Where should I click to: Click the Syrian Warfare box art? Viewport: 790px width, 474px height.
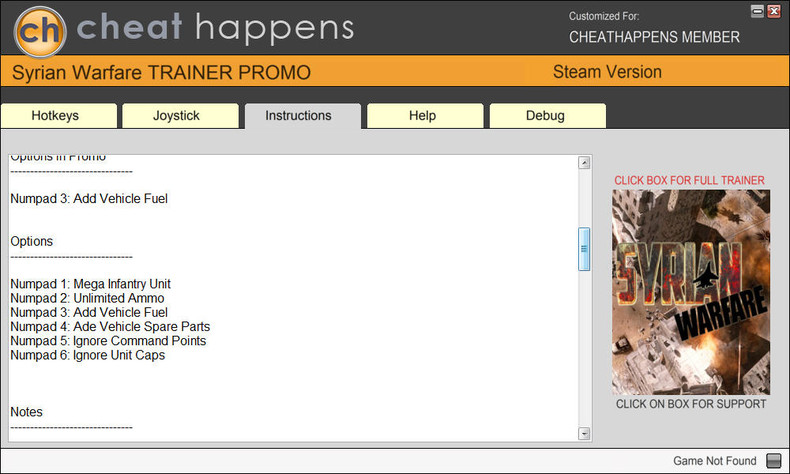pyautogui.click(x=691, y=292)
